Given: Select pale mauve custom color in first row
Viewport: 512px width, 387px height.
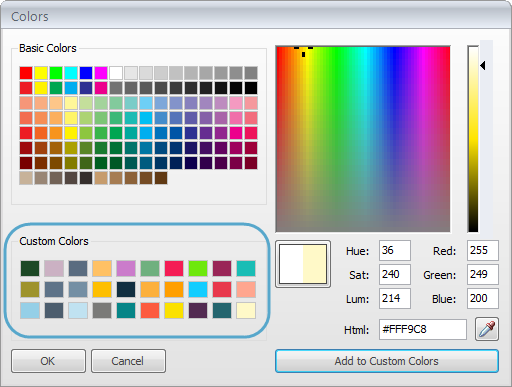Looking at the screenshot, I should point(54,268).
